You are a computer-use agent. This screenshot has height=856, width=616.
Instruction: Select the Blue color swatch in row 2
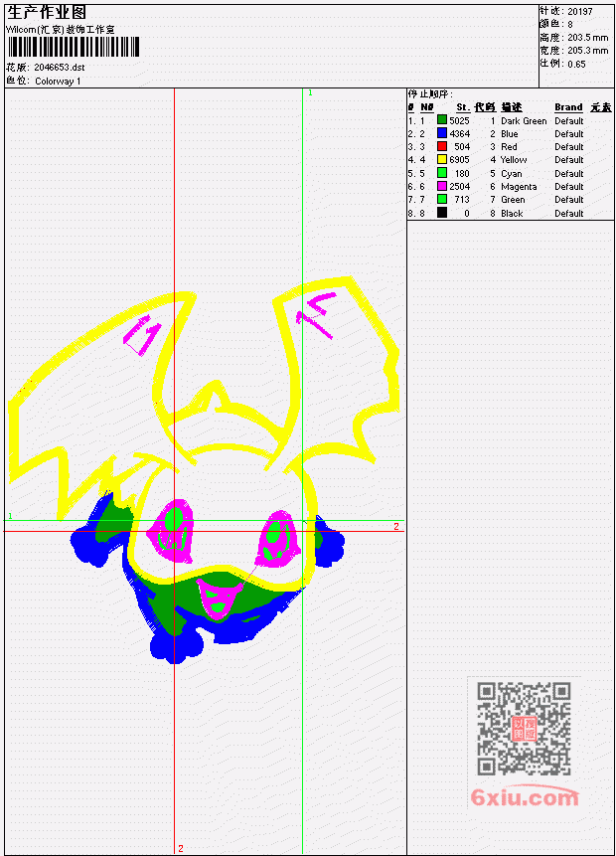click(x=442, y=133)
